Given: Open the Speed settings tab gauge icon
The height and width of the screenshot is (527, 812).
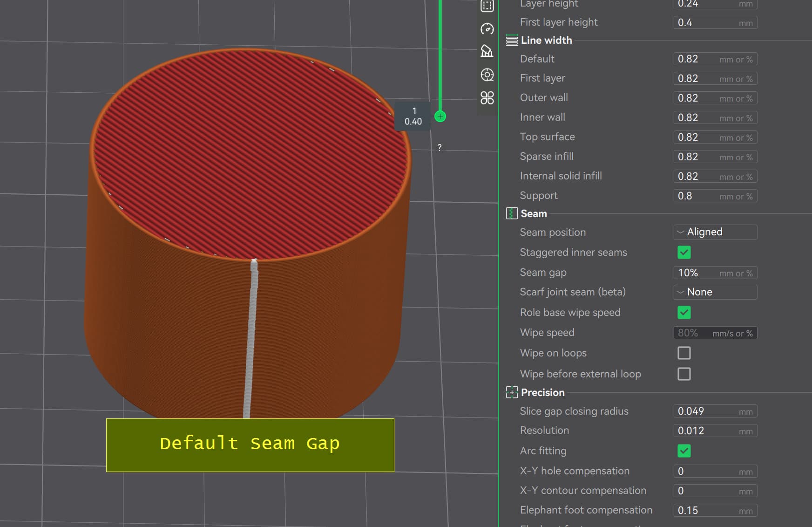Looking at the screenshot, I should tap(487, 29).
